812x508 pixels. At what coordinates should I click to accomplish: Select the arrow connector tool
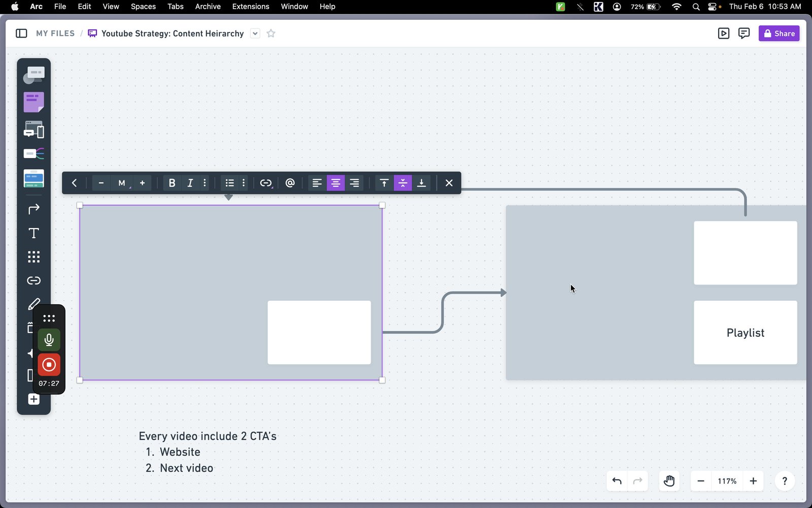pyautogui.click(x=33, y=209)
